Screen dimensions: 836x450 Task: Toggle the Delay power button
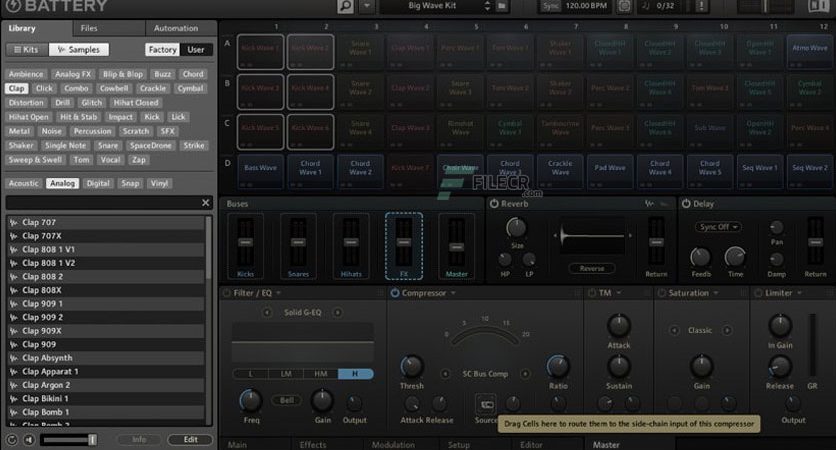(686, 204)
